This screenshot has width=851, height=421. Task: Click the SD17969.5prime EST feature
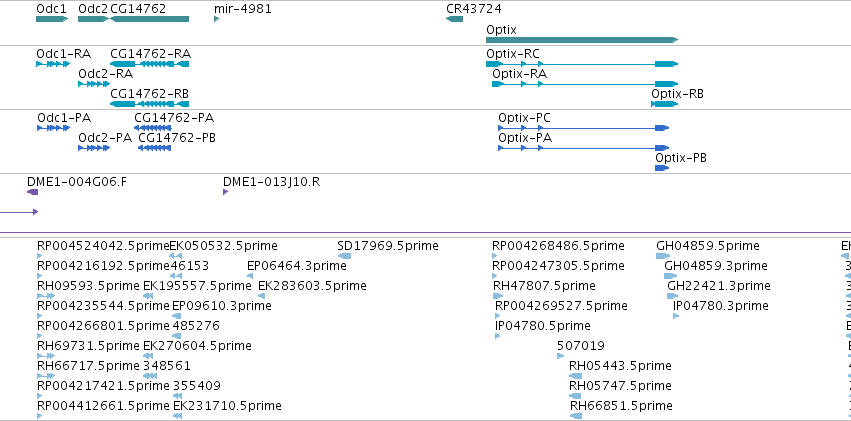344,256
